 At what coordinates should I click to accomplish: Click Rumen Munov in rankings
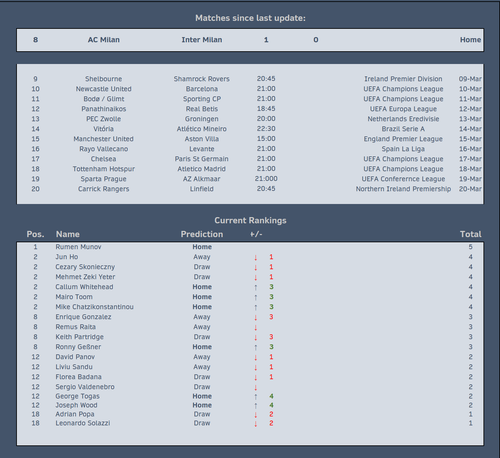(x=78, y=247)
